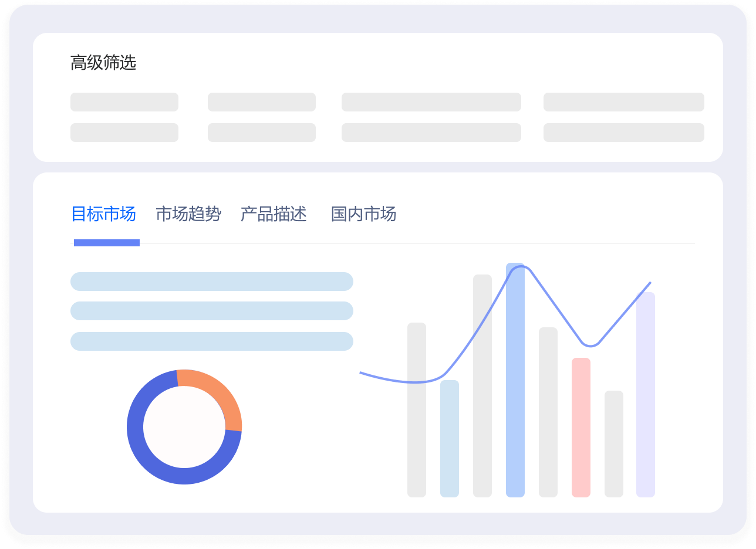Open the 市场趋势 tab
The height and width of the screenshot is (549, 756).
[x=188, y=214]
